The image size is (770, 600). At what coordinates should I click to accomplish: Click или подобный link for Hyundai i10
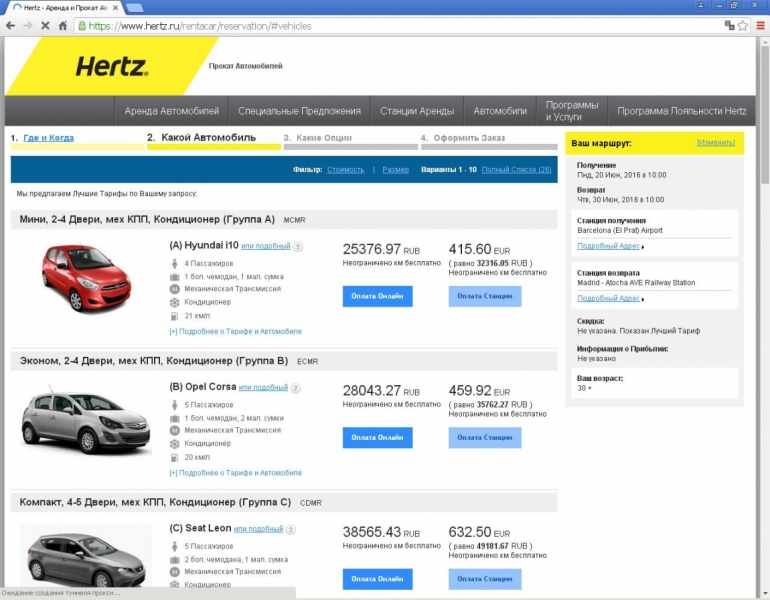tap(266, 246)
